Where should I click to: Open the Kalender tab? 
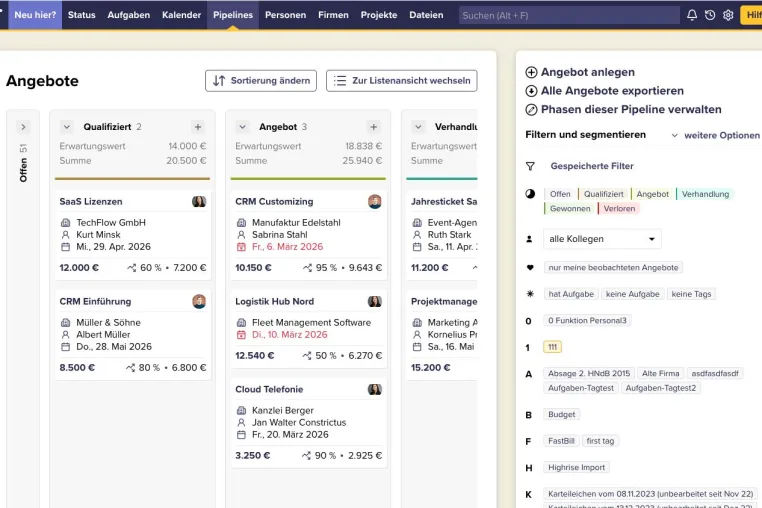click(181, 15)
